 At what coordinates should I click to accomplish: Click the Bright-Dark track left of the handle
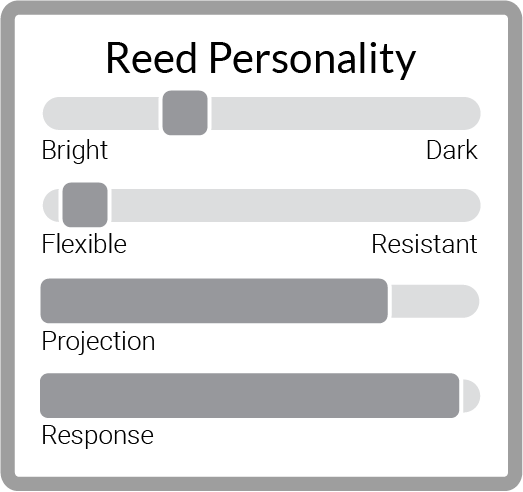pos(100,113)
